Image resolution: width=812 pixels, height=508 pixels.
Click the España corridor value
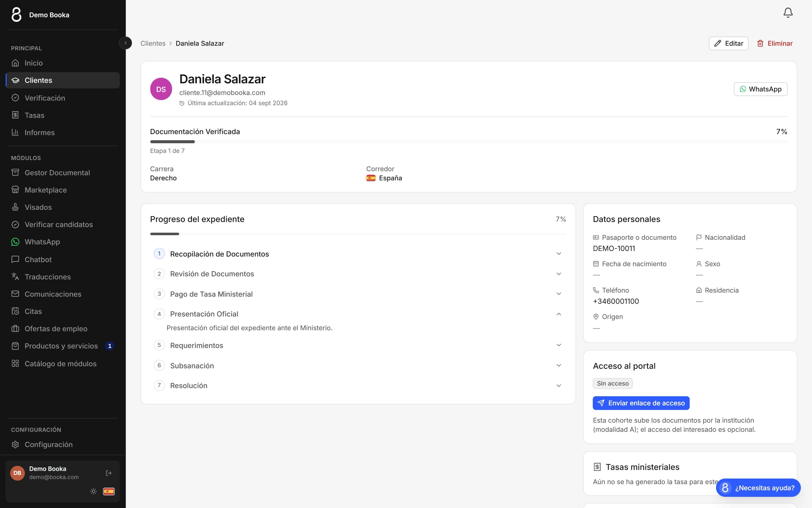coord(384,178)
